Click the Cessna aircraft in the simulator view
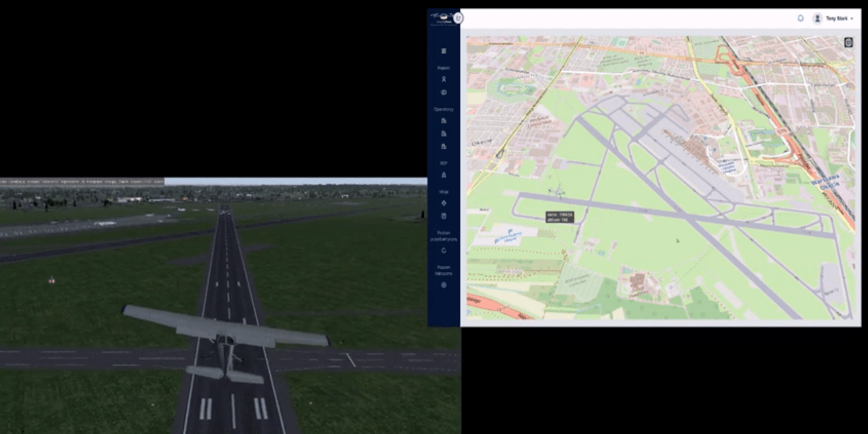 pyautogui.click(x=226, y=339)
